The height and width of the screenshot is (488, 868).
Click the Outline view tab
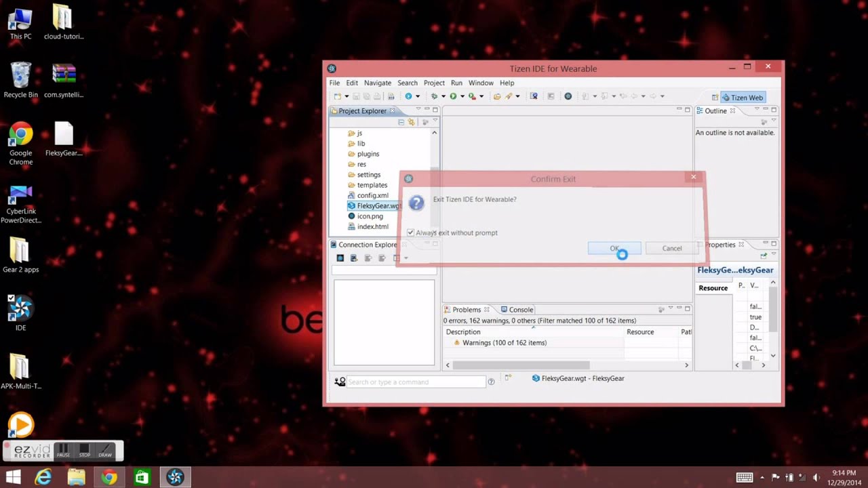(715, 110)
